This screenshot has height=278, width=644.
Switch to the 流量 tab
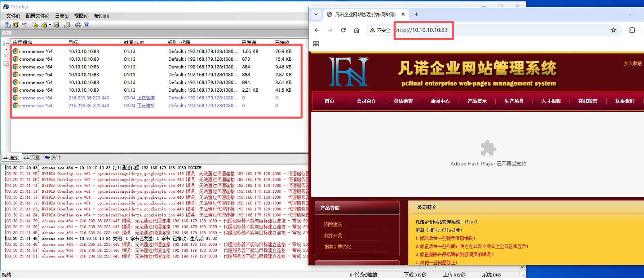(32, 158)
